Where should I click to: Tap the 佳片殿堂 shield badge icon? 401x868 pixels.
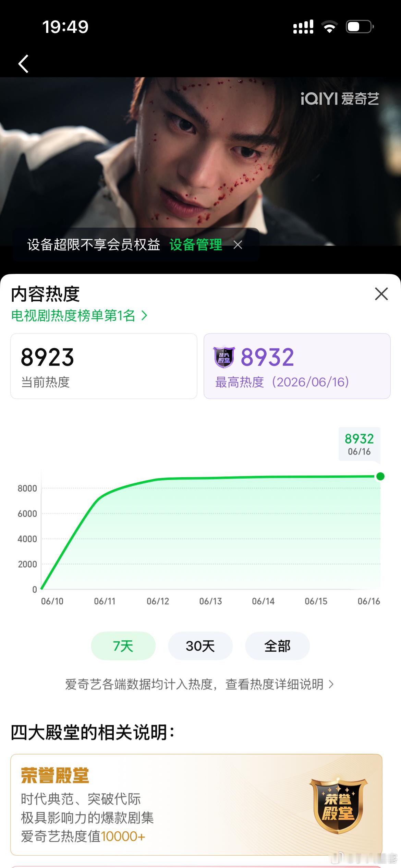[x=224, y=357]
